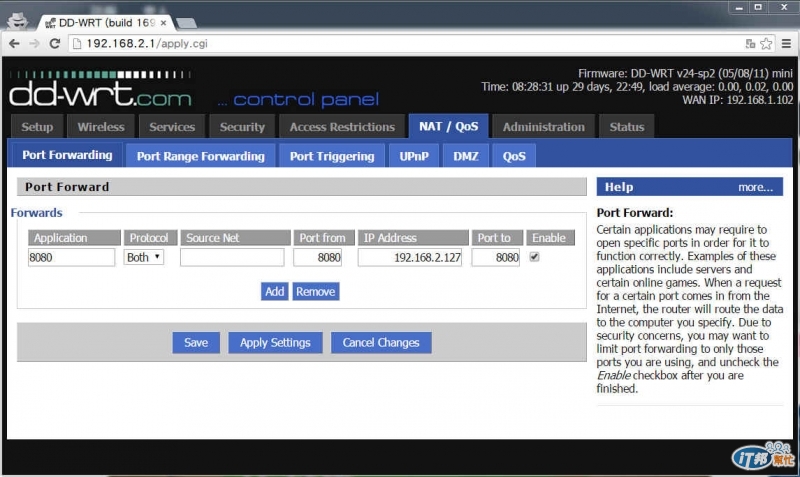Open the Administration tab
Viewport: 800px width, 477px height.
click(544, 127)
